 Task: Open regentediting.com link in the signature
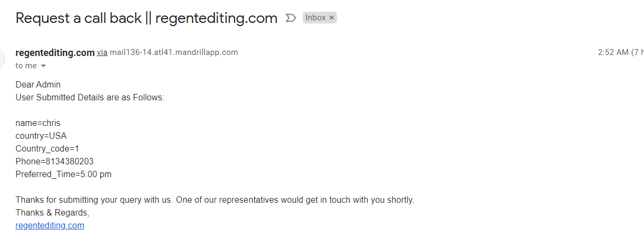[x=50, y=225]
